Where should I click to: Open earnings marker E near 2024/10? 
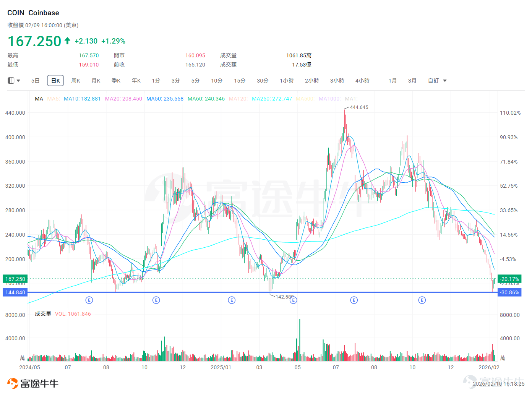(x=156, y=300)
